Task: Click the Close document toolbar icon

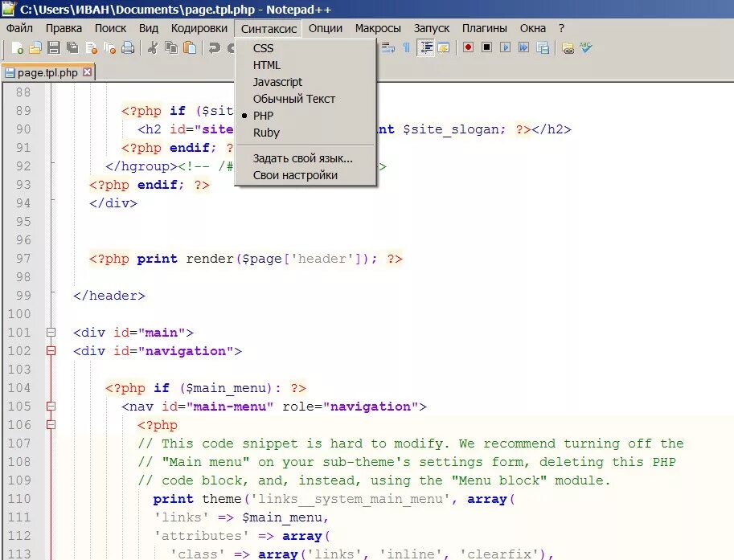Action: pyautogui.click(x=92, y=47)
